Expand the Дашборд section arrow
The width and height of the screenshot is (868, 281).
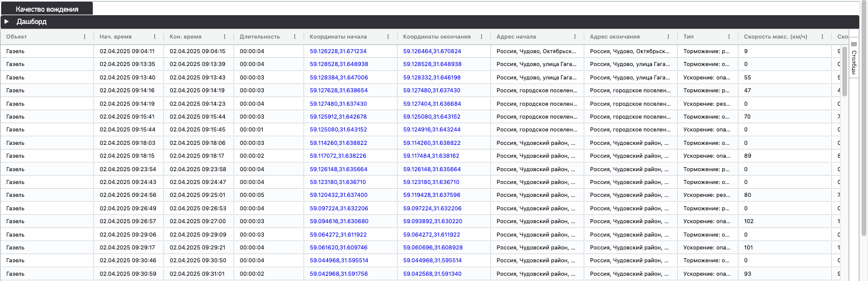[x=6, y=22]
